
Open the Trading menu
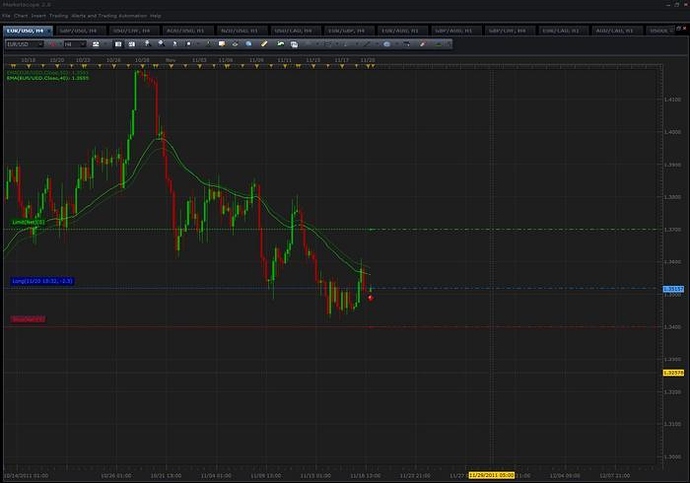pyautogui.click(x=59, y=16)
